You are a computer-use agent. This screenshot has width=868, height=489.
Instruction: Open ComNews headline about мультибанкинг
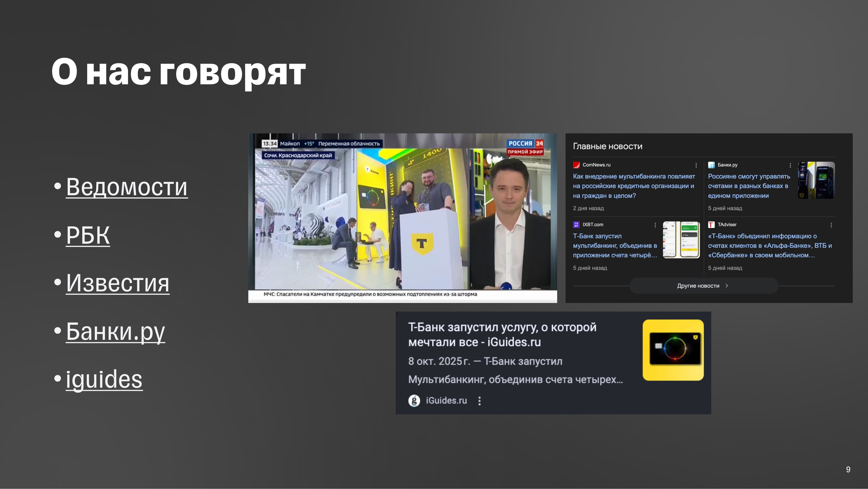[x=634, y=186]
